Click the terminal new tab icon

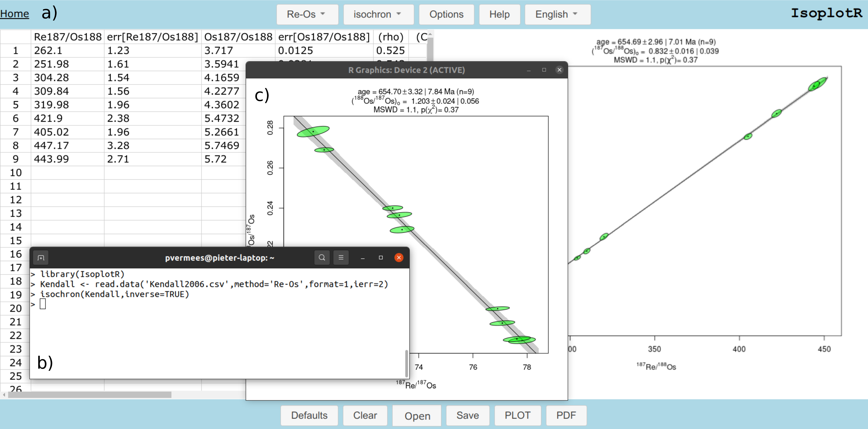[41, 258]
